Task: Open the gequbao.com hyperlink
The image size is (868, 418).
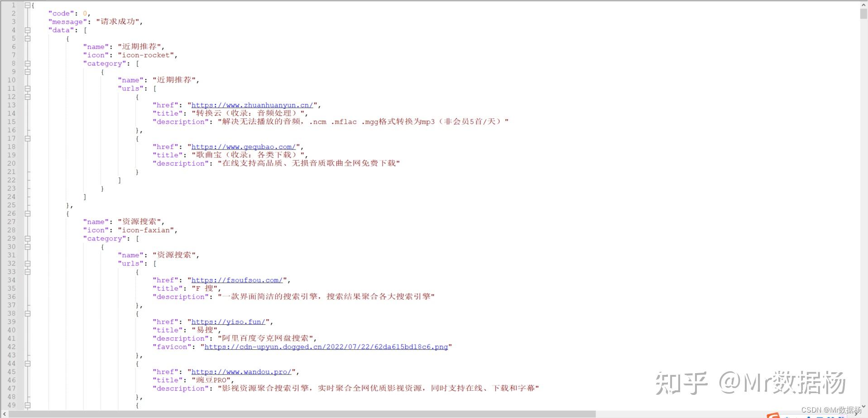Action: (x=243, y=146)
